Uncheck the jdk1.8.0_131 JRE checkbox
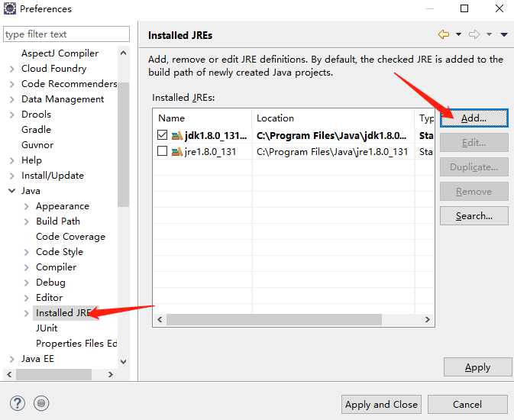The height and width of the screenshot is (420, 514). [x=162, y=134]
